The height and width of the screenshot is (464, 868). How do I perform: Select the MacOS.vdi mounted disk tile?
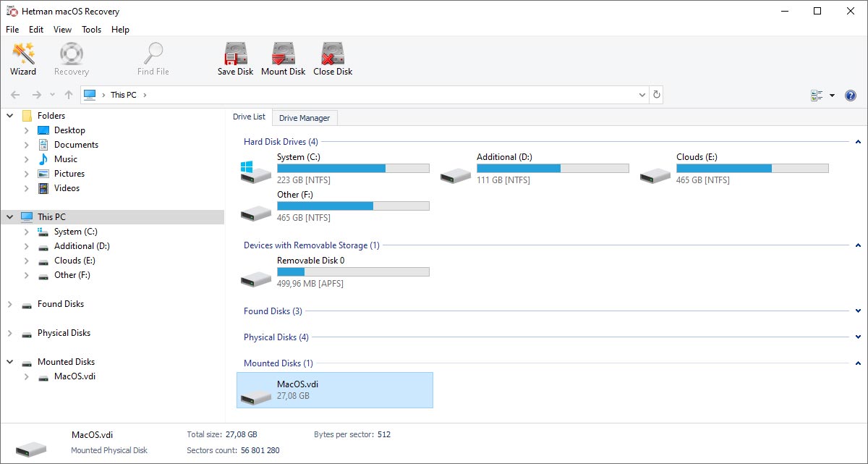coord(335,390)
